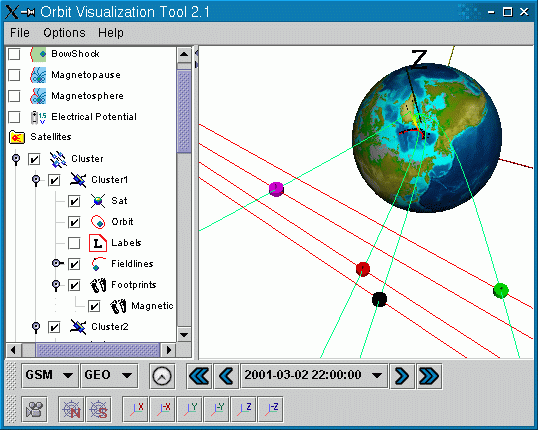Click the Magnetopause module icon
Viewport: 538px width, 430px height.
click(38, 75)
